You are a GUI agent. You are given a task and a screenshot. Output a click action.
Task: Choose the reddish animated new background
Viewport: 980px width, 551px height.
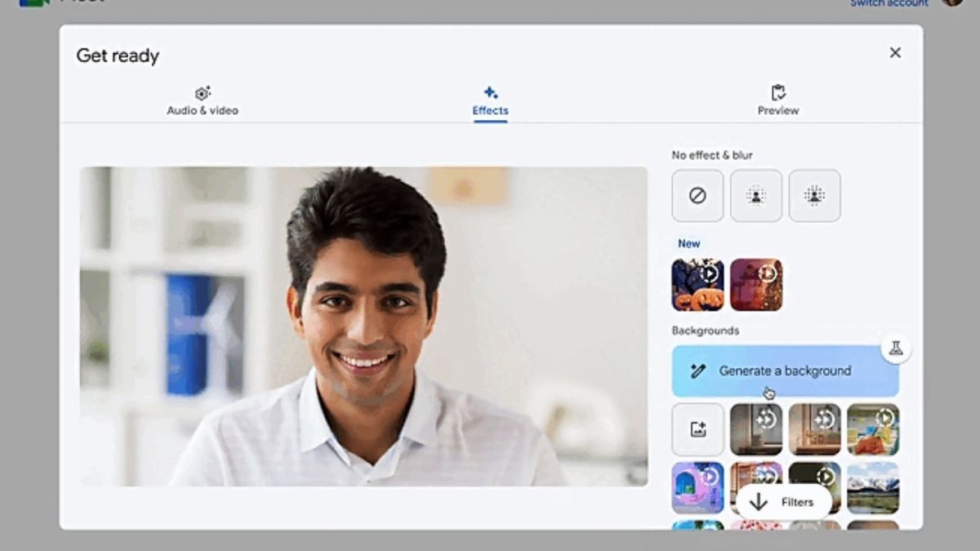pos(756,285)
